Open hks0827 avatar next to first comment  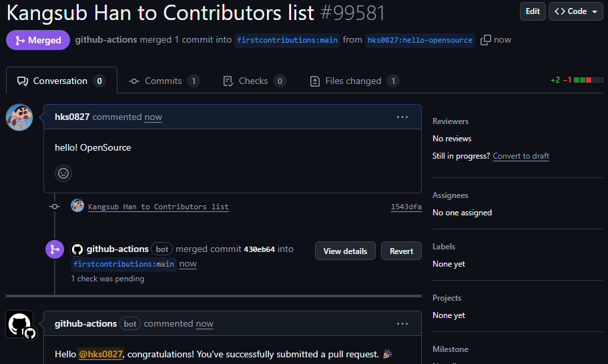click(19, 117)
